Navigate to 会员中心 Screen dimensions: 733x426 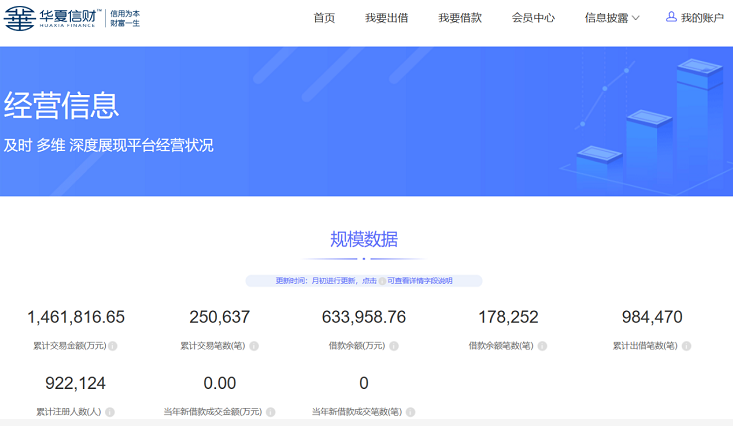[533, 18]
